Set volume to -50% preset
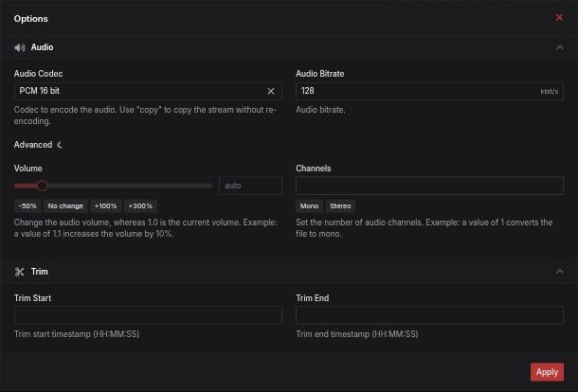 tap(27, 206)
